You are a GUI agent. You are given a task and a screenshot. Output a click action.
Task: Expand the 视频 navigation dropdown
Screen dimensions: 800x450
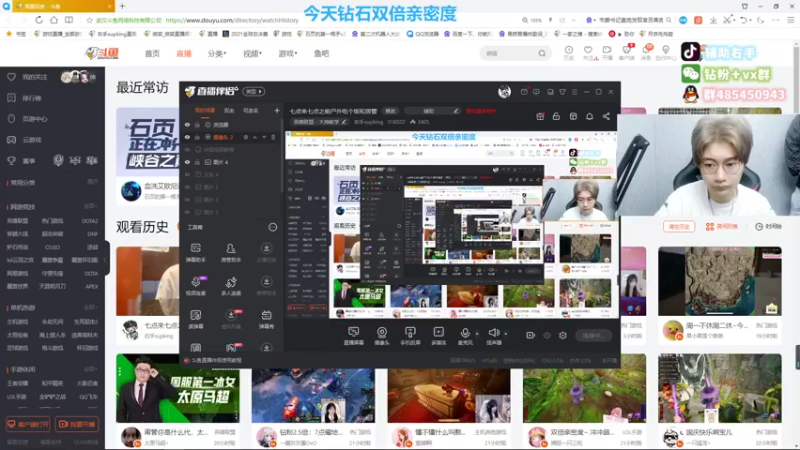(x=252, y=53)
